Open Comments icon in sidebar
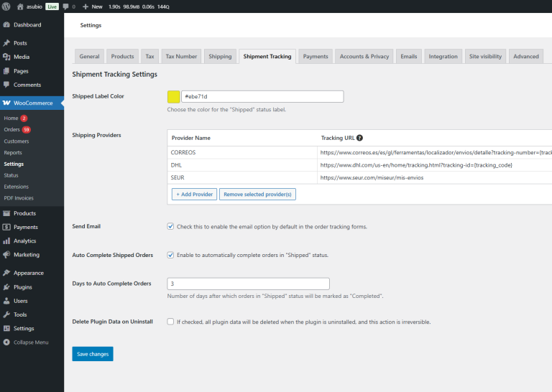 point(6,85)
